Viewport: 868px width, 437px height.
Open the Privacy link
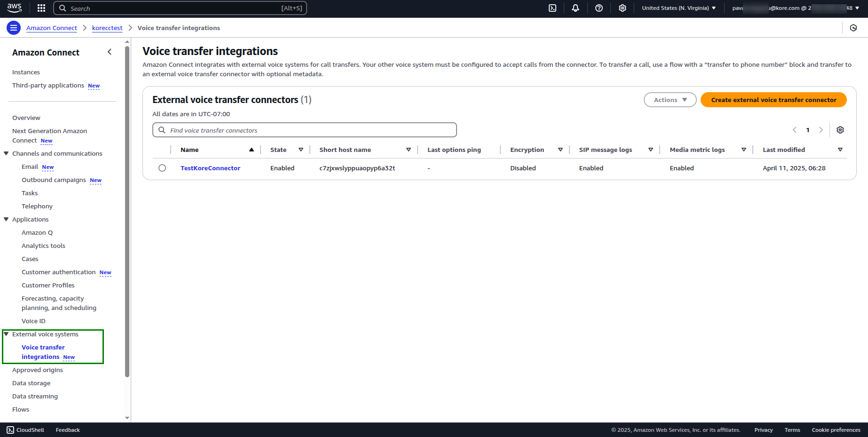pyautogui.click(x=764, y=430)
